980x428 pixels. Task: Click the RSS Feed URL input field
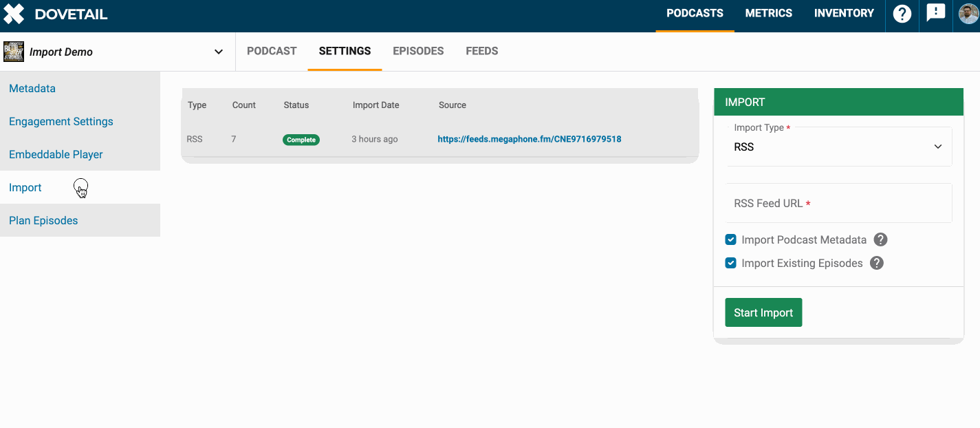tap(839, 204)
